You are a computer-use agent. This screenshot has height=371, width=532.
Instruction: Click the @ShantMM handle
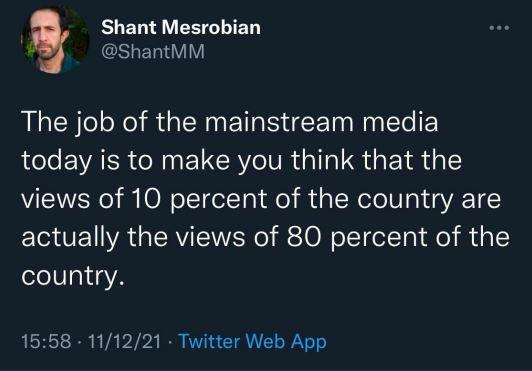[x=153, y=52]
